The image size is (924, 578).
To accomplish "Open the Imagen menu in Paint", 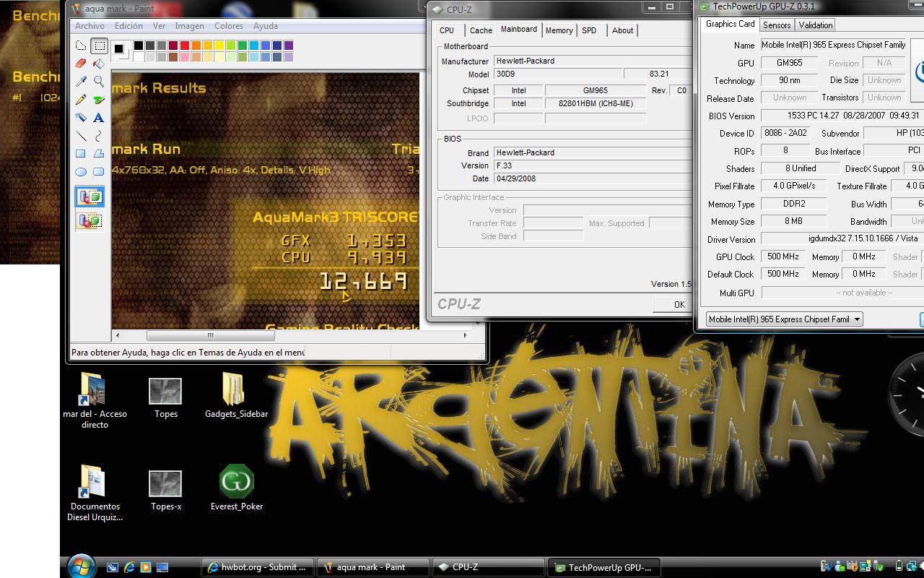I will (189, 25).
